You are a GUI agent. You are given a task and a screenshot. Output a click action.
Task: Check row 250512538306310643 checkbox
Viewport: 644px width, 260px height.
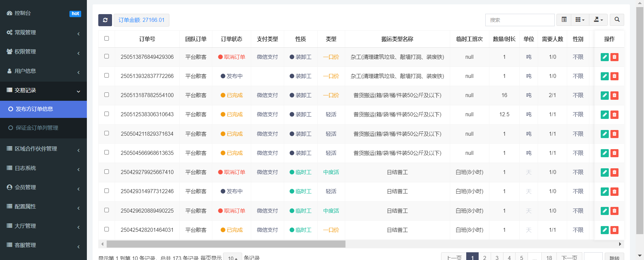[107, 114]
